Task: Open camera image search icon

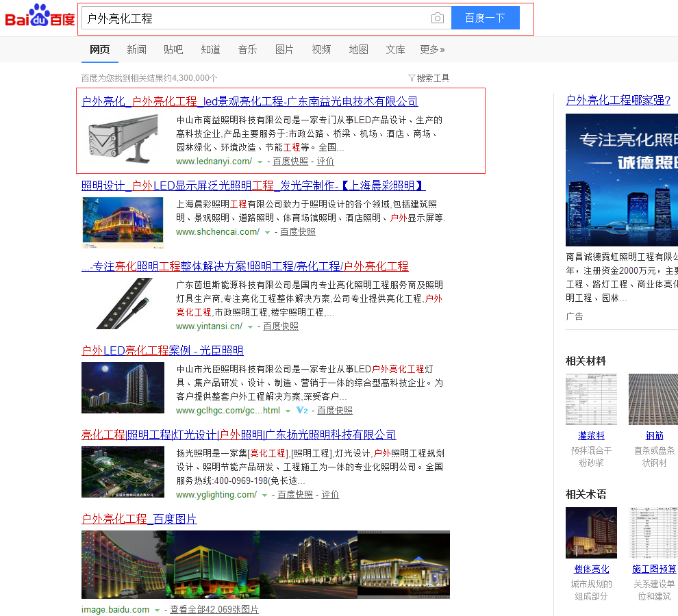Action: tap(438, 18)
